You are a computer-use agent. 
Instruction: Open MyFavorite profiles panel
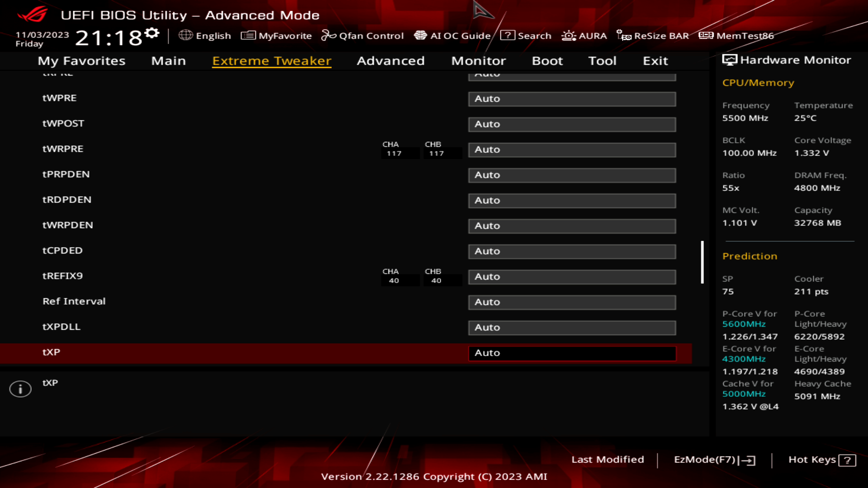click(x=275, y=36)
